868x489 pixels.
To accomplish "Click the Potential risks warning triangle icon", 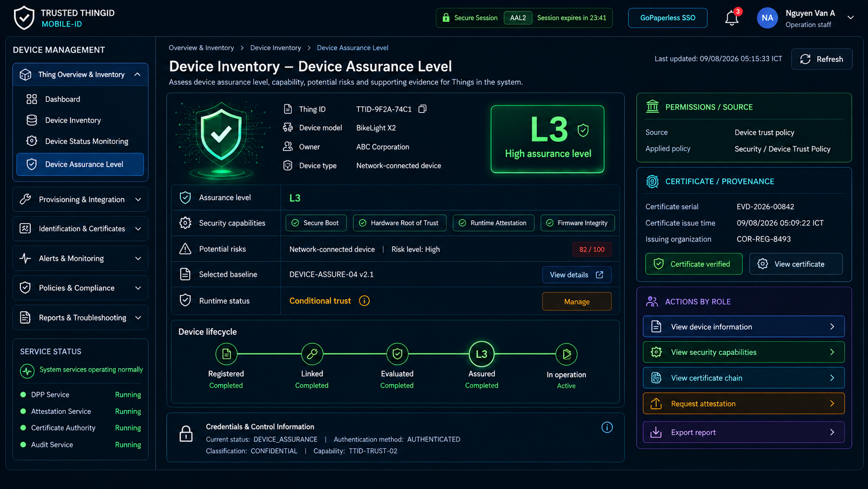I will click(x=185, y=249).
